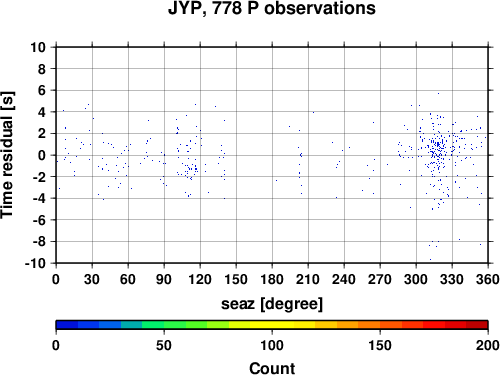The height and width of the screenshot is (375, 500).
Task: Click the green segment of colorbar near 50
Action: (x=164, y=325)
